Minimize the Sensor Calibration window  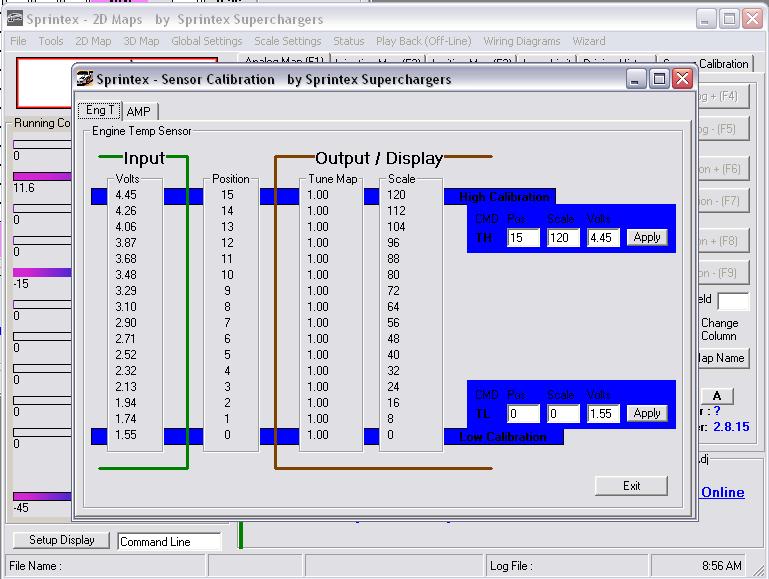(x=636, y=78)
